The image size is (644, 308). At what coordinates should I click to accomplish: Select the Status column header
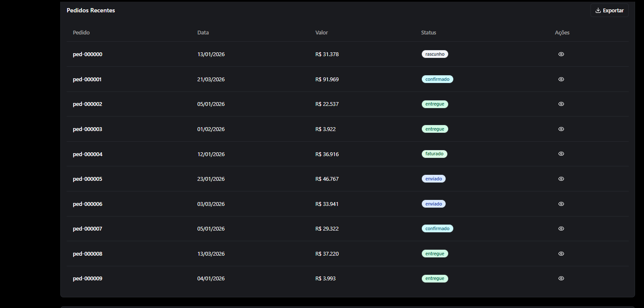coord(428,33)
